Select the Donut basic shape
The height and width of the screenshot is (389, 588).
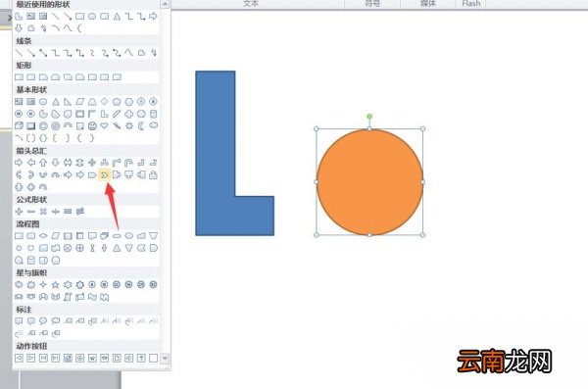pos(43,126)
